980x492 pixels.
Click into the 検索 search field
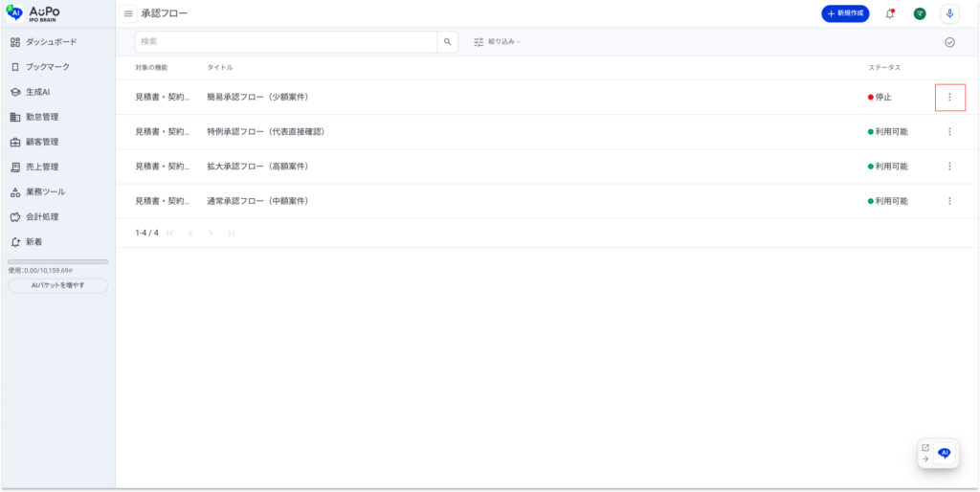286,42
